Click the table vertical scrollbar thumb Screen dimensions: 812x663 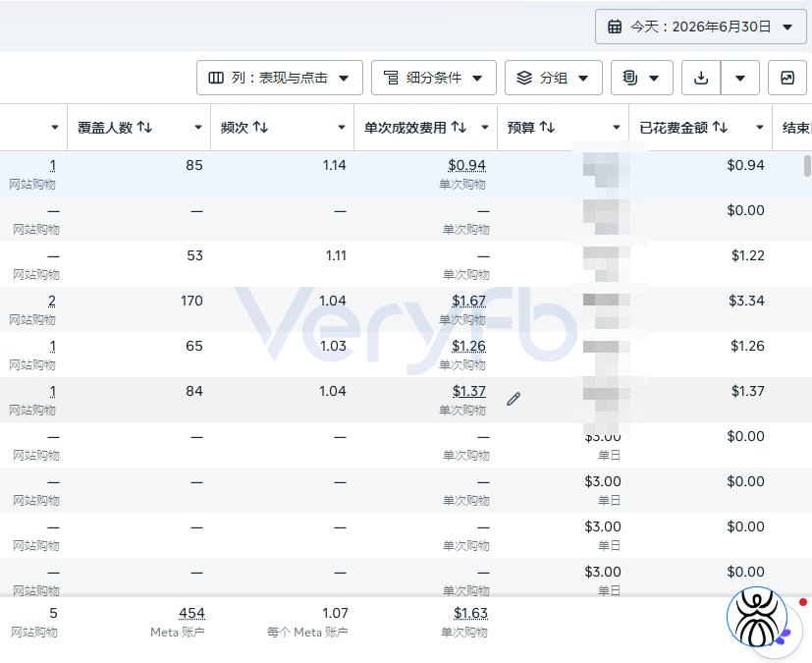tap(807, 166)
